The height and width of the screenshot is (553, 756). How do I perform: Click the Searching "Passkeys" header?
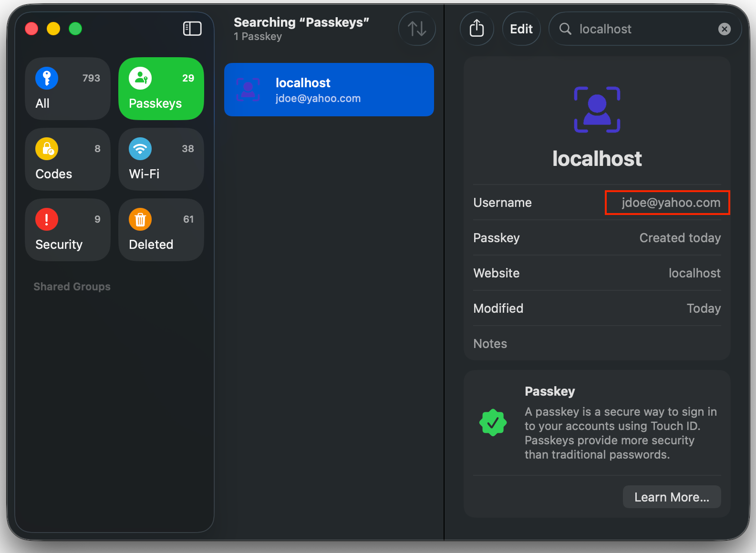301,22
